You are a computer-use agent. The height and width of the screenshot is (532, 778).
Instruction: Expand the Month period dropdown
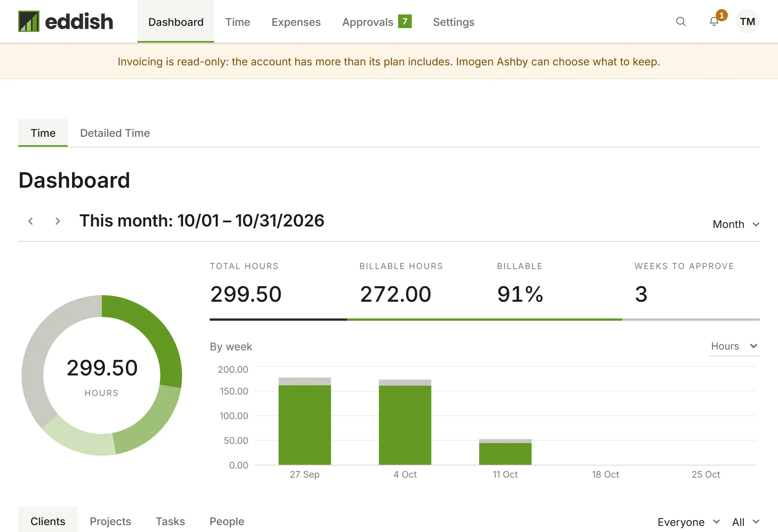pos(736,224)
